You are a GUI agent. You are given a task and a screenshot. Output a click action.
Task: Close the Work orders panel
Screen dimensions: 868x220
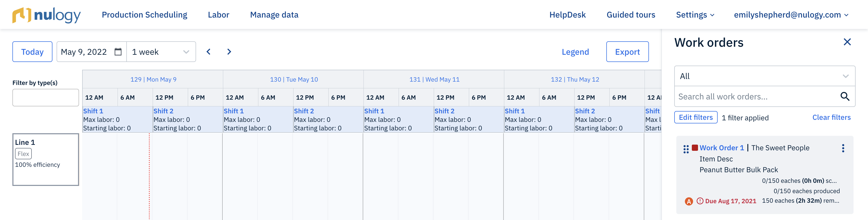[847, 42]
